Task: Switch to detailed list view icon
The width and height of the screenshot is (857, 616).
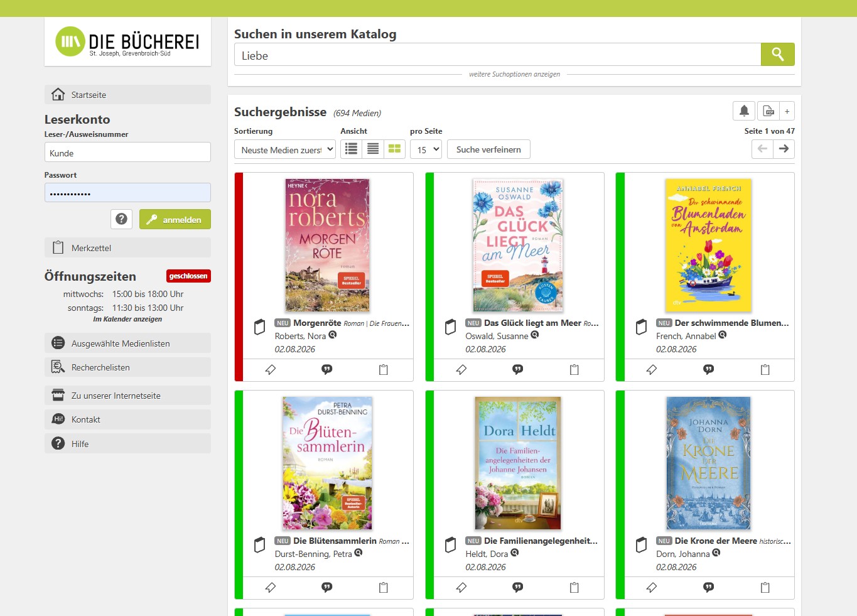Action: (x=352, y=149)
